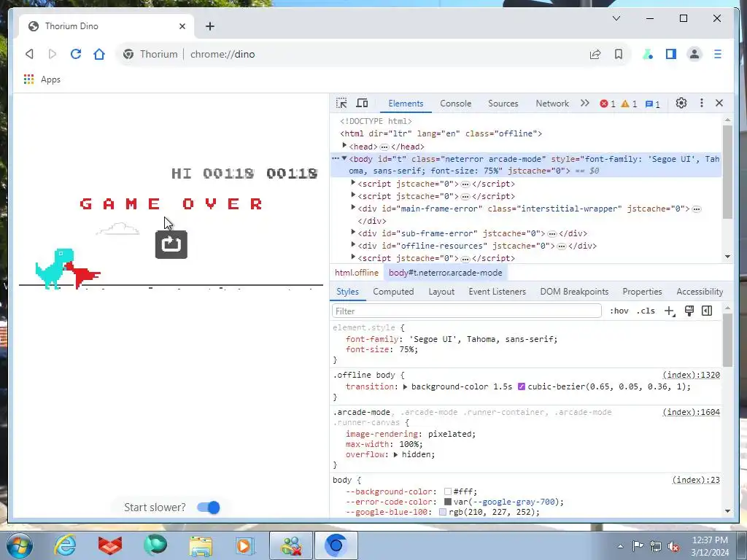Open the tab search dropdown arrow

(616, 18)
